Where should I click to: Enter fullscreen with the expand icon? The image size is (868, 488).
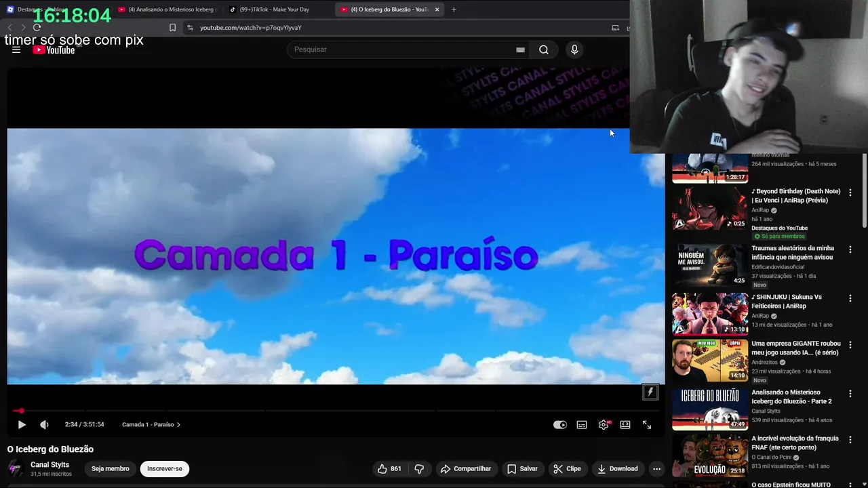pyautogui.click(x=647, y=424)
